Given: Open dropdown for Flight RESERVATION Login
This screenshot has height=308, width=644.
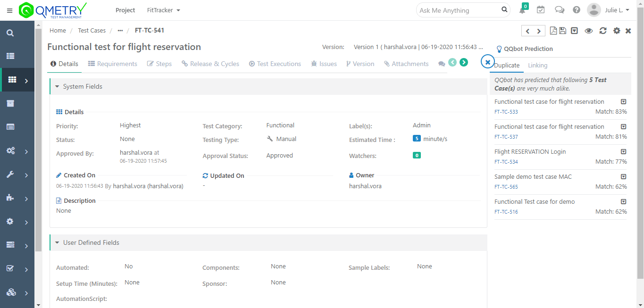Looking at the screenshot, I should [623, 152].
